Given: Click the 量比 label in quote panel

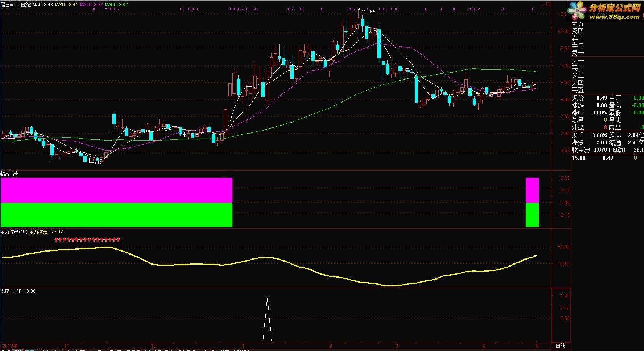Looking at the screenshot, I should tap(615, 120).
